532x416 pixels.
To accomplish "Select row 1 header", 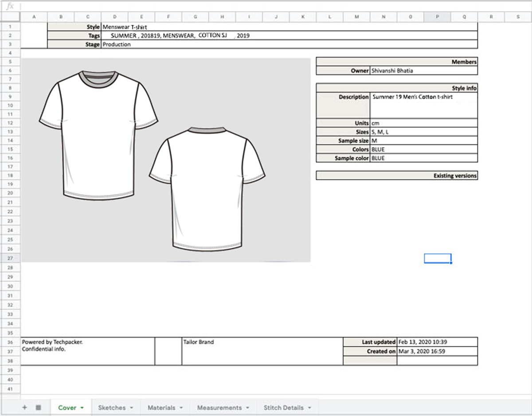I will pos(10,27).
